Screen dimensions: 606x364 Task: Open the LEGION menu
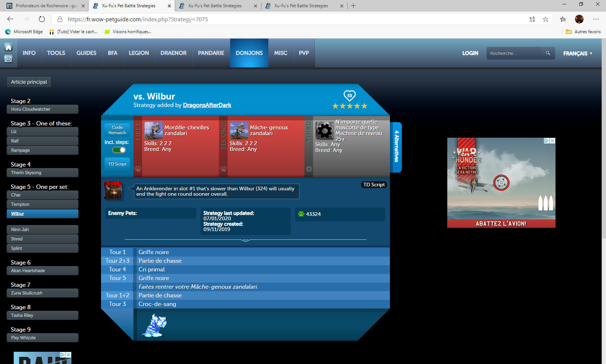139,53
